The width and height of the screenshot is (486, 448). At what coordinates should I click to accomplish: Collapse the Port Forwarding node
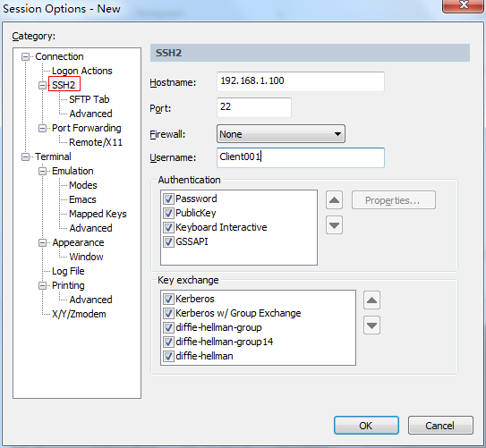click(42, 128)
